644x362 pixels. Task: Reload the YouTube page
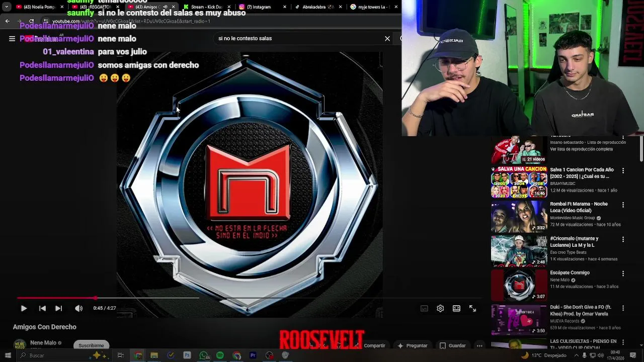pyautogui.click(x=31, y=21)
